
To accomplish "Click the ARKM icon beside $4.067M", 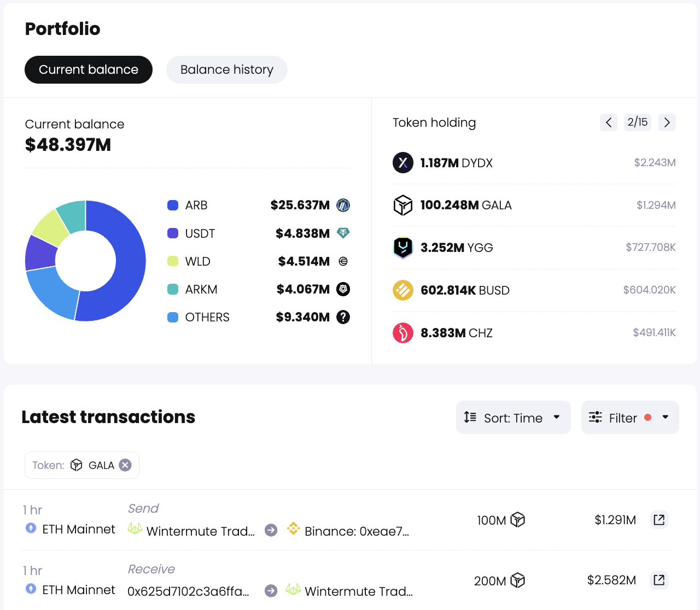I will point(343,289).
